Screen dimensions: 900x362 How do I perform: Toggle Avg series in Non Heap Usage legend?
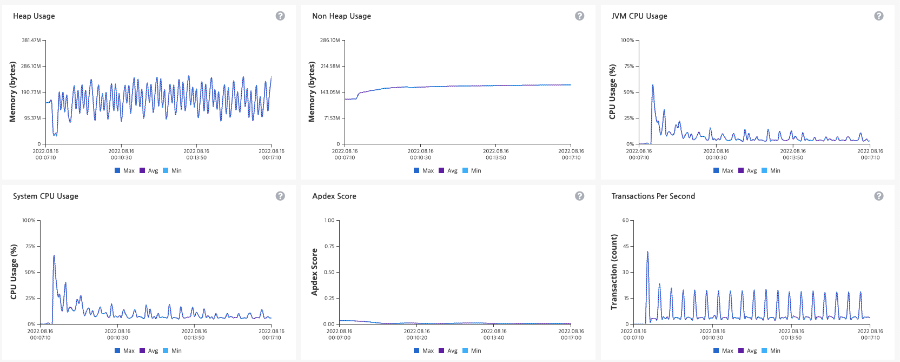(x=448, y=170)
